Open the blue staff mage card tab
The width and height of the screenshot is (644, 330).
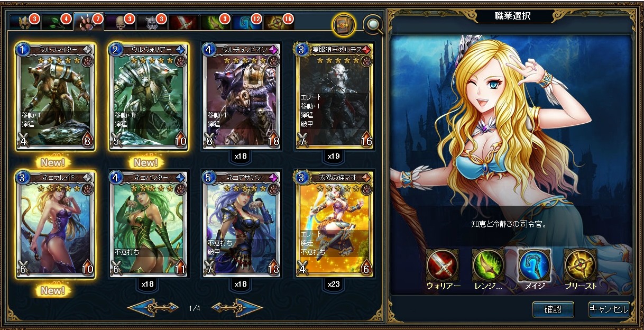(247, 22)
